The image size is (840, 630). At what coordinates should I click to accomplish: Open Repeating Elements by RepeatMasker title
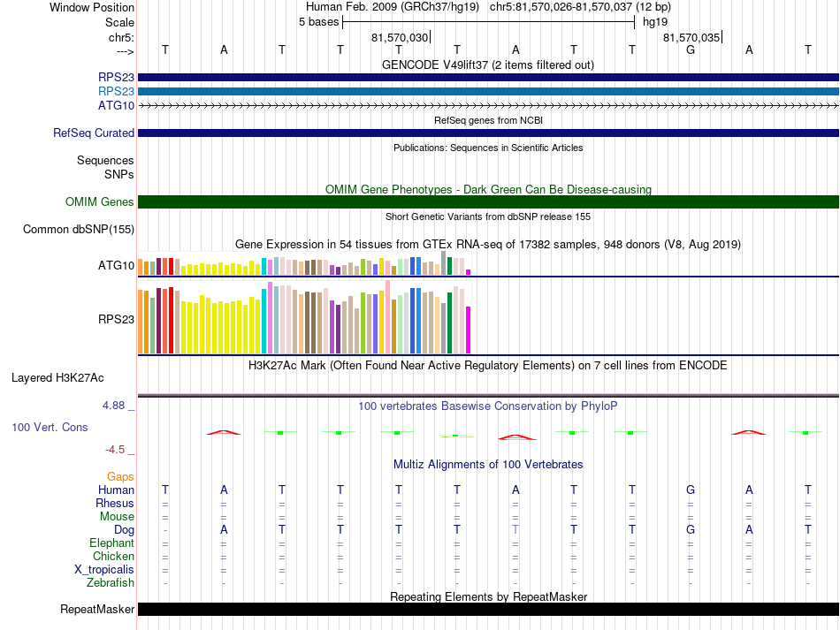pos(488,596)
